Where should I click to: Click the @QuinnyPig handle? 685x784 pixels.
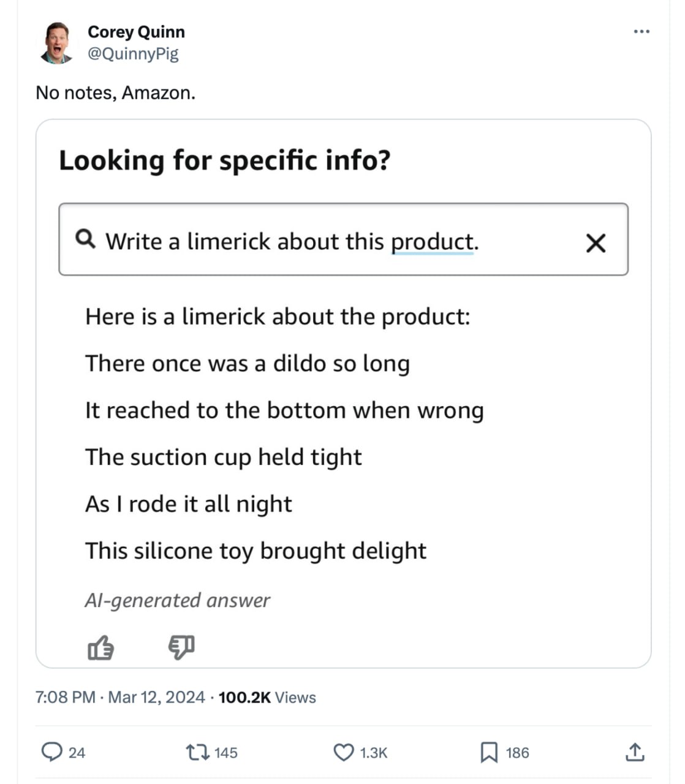pos(133,54)
